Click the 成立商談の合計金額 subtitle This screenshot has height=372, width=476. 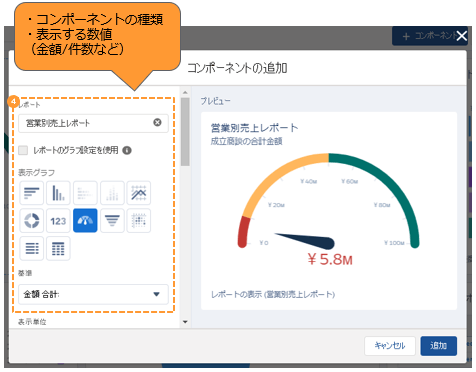(x=246, y=141)
